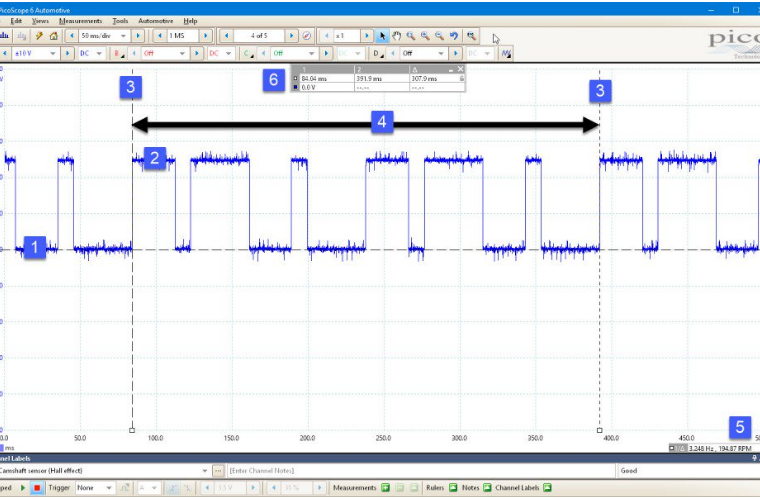Close the ruler legend box
The height and width of the screenshot is (500, 760).
tap(460, 69)
